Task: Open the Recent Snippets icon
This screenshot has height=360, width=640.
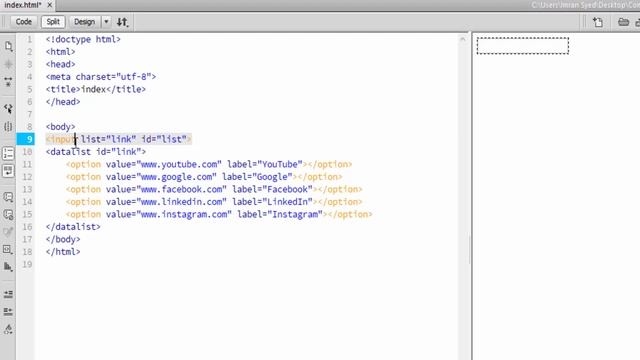Action: tap(8, 249)
